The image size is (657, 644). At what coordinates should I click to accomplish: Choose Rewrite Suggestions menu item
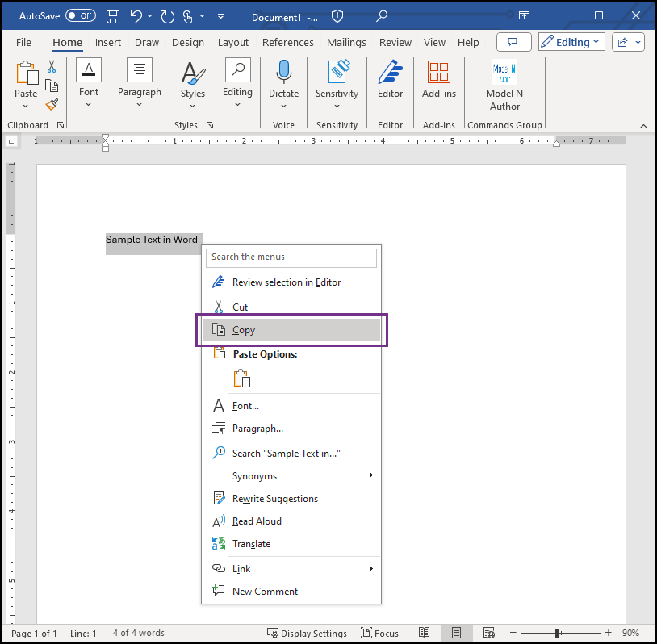click(291, 499)
